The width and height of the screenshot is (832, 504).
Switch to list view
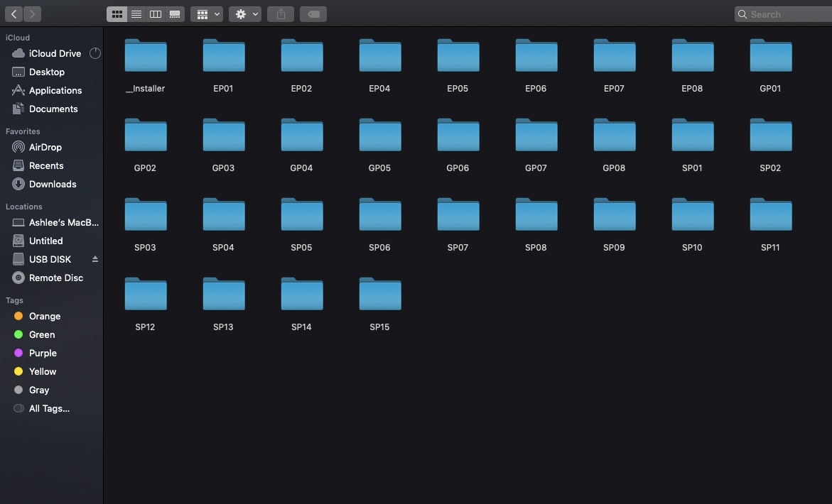136,14
